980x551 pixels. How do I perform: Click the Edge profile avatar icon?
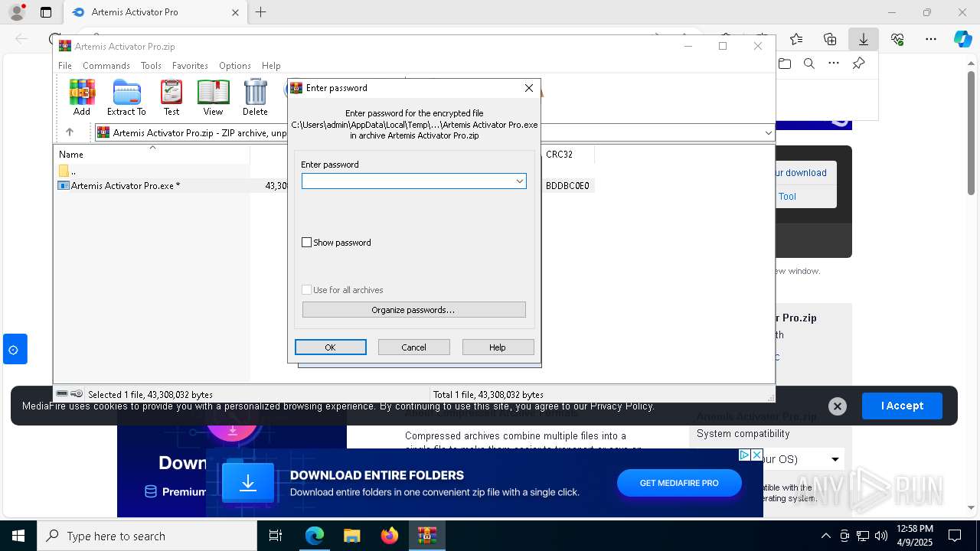[x=16, y=12]
